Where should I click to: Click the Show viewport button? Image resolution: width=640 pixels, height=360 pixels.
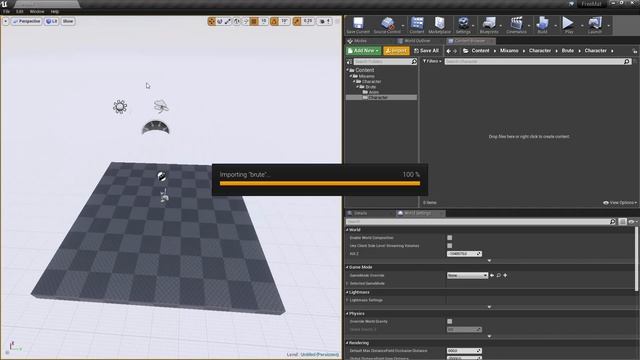pos(68,21)
